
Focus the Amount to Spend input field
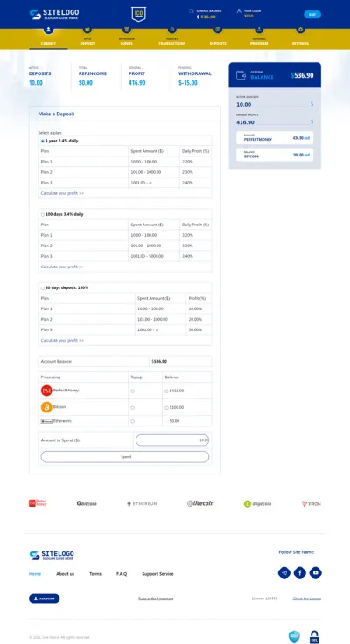tap(172, 440)
